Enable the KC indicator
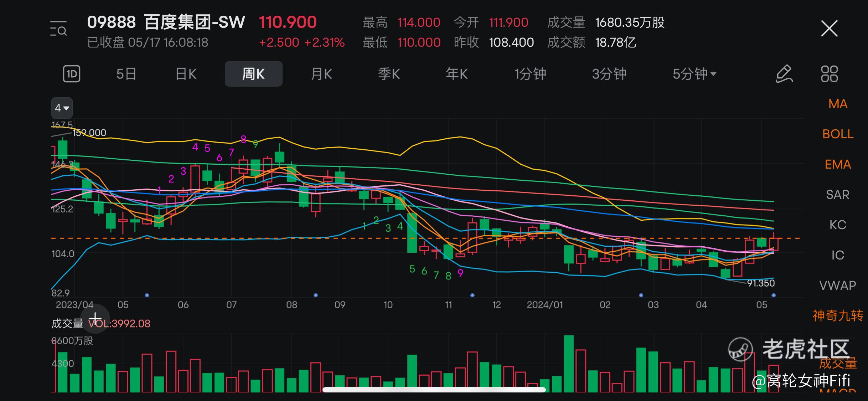The image size is (868, 401). pos(838,225)
